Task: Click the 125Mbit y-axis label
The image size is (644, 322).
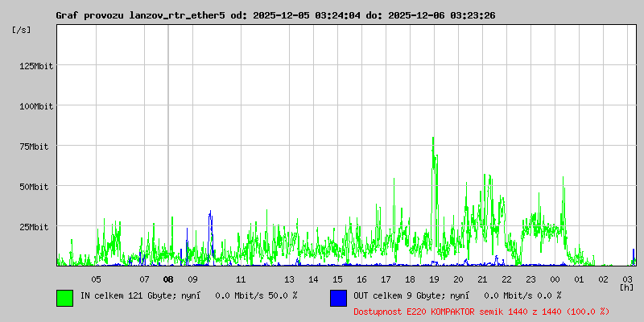Action: [x=35, y=66]
